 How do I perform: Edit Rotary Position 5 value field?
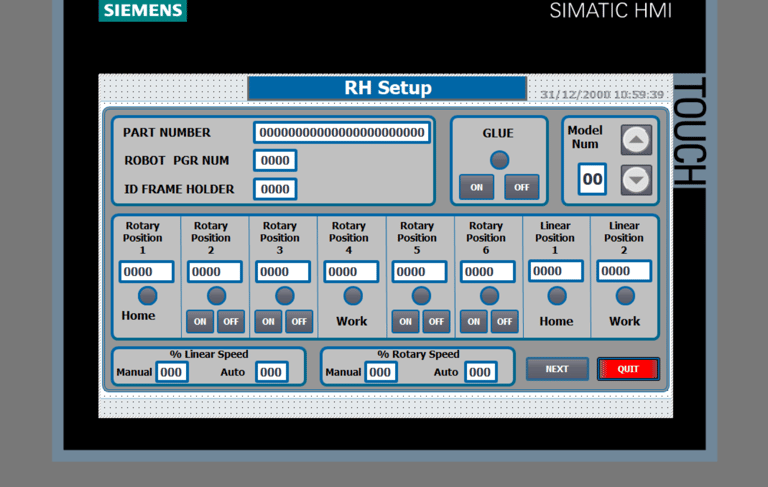point(419,271)
